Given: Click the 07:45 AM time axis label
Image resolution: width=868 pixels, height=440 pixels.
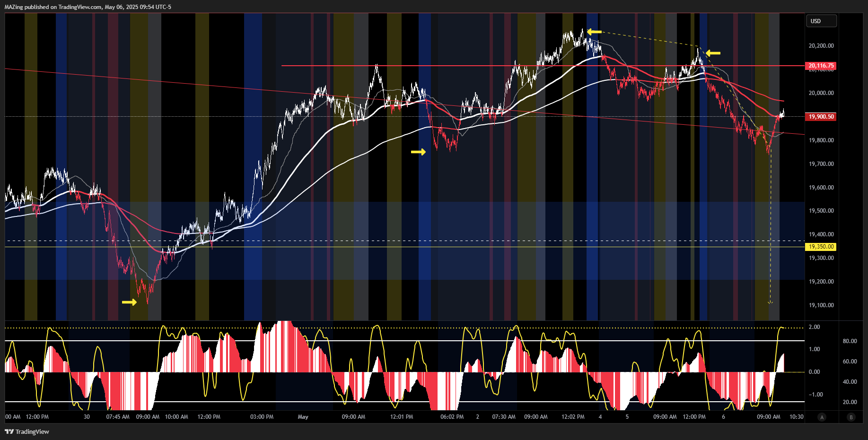Looking at the screenshot, I should click(x=118, y=417).
